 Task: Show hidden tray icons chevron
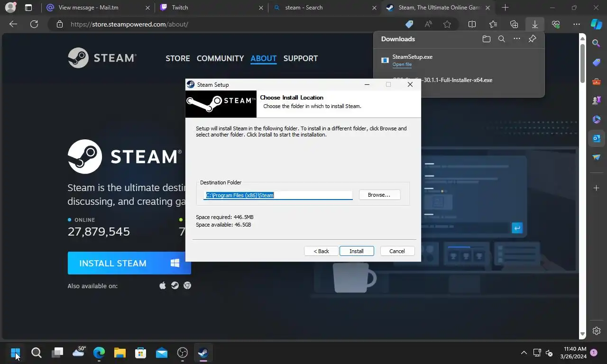coord(524,353)
